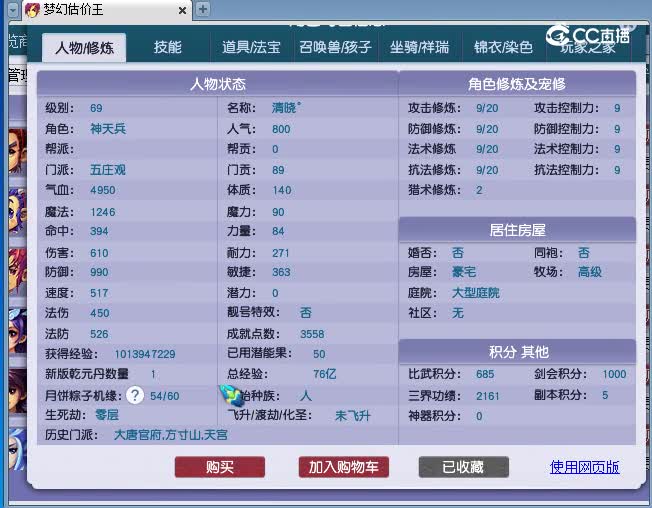Image resolution: width=652 pixels, height=508 pixels.
Task: Click the 魔法 value 1246
Action: [x=103, y=212]
